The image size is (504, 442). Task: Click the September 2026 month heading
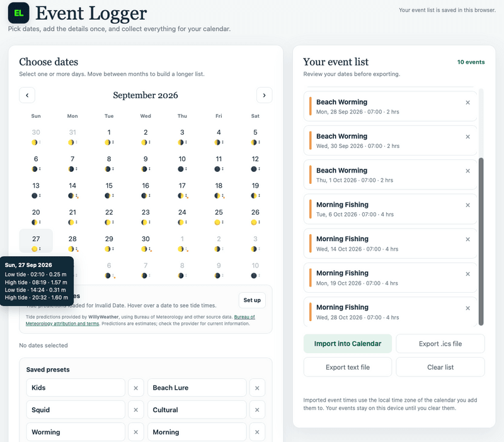pyautogui.click(x=146, y=95)
